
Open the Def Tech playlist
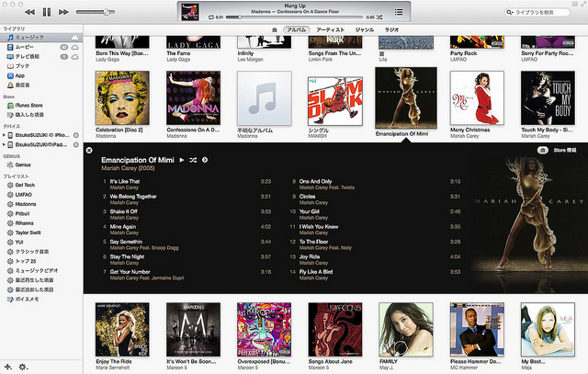25,185
